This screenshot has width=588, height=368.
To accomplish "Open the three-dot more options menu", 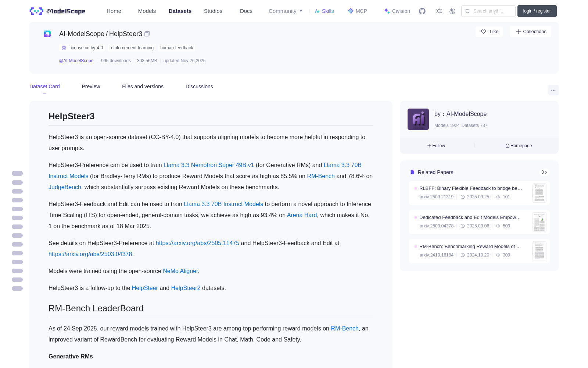I will 553,90.
